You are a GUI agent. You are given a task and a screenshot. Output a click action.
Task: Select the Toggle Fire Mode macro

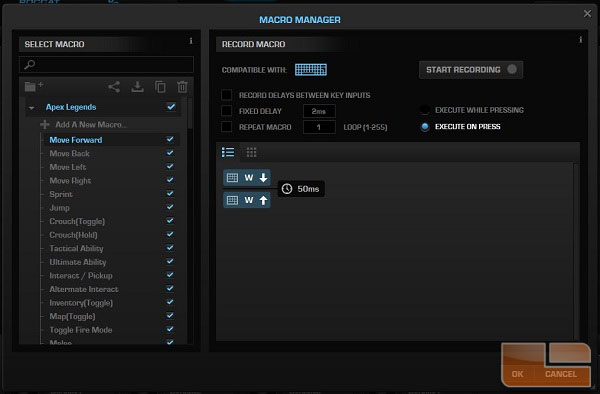tap(80, 330)
